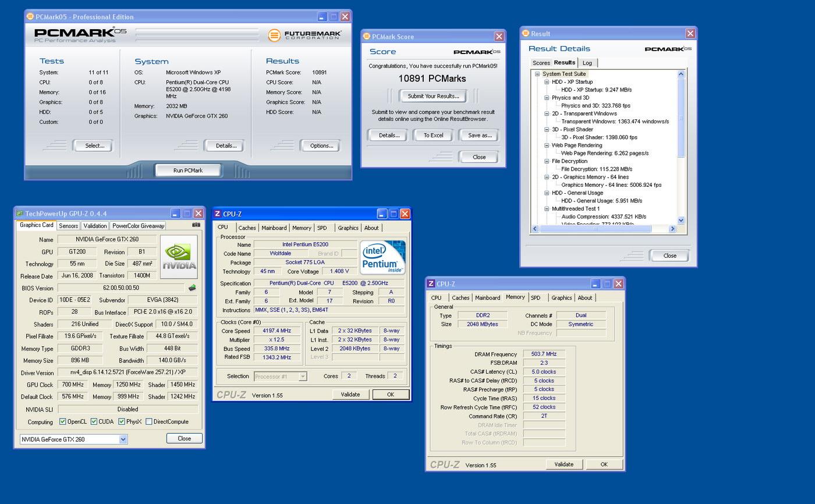Image resolution: width=815 pixels, height=504 pixels.
Task: Click Details button in PCMark05 System section
Action: [226, 145]
